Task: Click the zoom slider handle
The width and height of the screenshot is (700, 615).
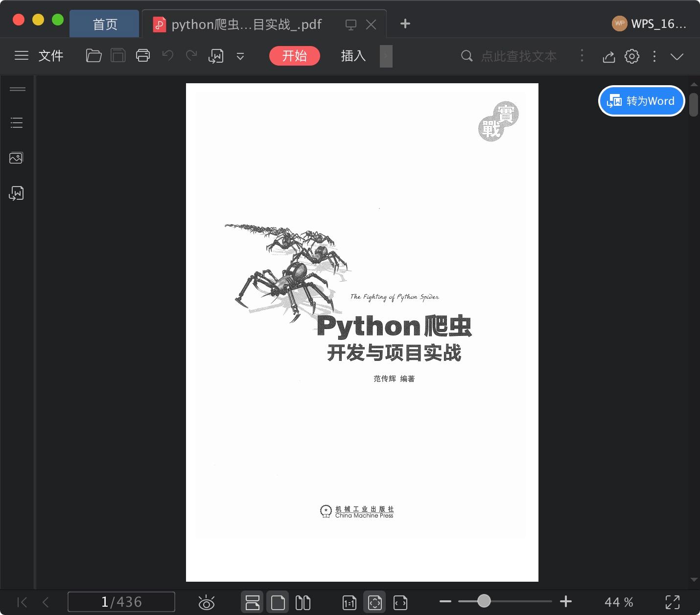Action: coord(484,601)
